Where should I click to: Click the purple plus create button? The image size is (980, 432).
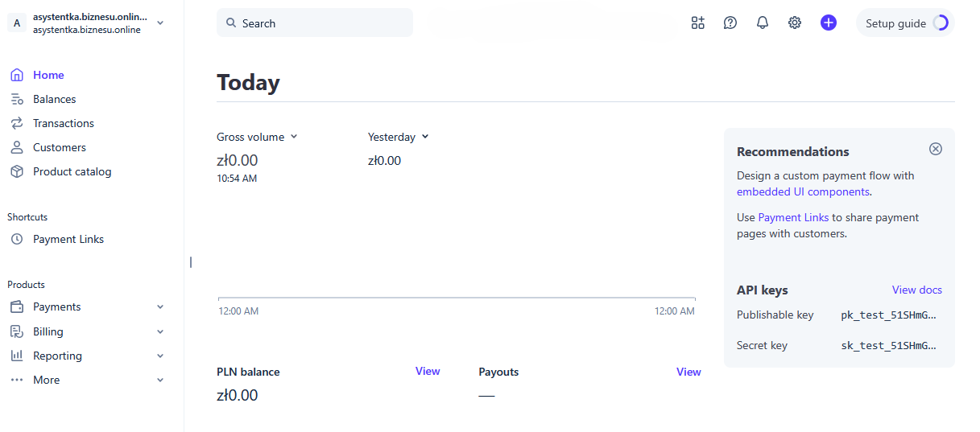[829, 23]
